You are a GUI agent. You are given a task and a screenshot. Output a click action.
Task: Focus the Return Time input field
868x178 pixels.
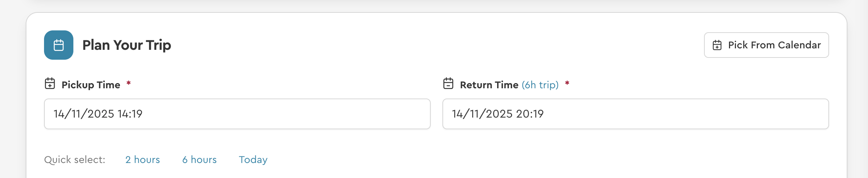pos(635,114)
